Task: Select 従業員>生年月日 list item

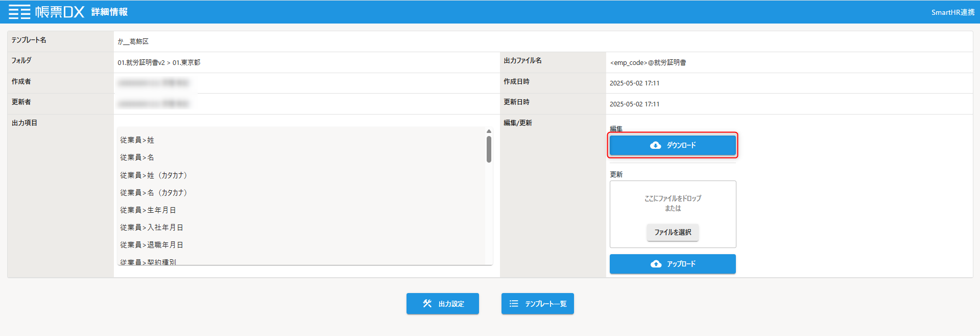Action: pyautogui.click(x=148, y=210)
